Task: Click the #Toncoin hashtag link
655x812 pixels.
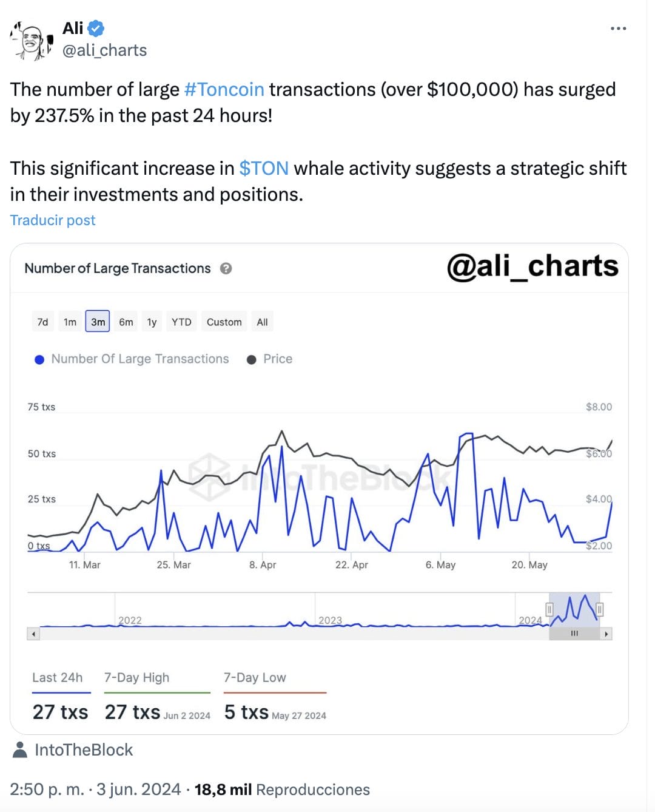Action: coord(224,90)
